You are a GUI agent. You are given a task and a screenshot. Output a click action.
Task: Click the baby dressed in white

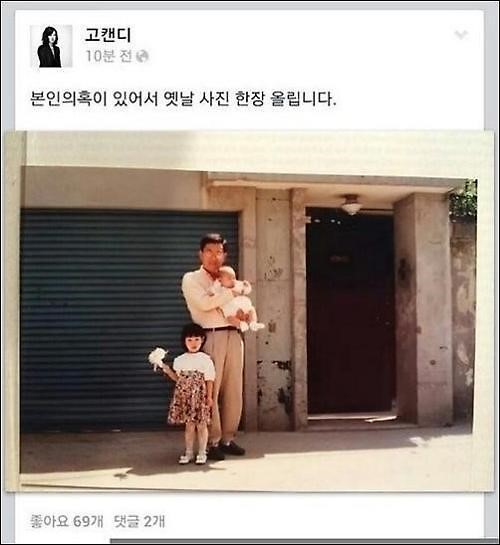[x=240, y=299]
